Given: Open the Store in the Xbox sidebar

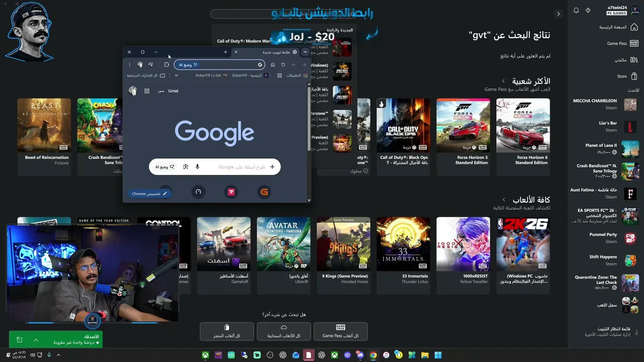Looking at the screenshot, I should click(627, 76).
